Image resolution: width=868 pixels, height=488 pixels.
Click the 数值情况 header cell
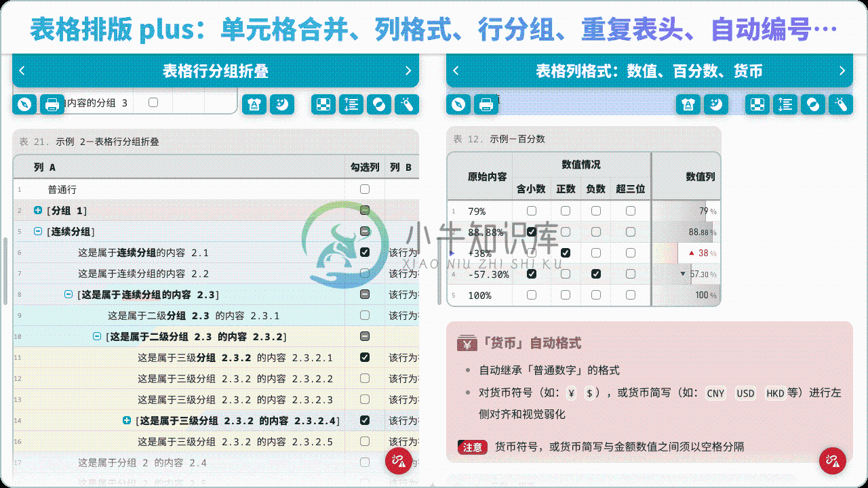coord(581,165)
